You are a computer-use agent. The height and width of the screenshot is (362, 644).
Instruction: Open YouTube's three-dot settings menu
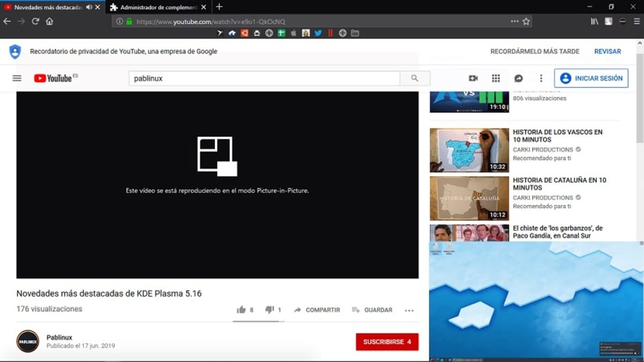point(540,78)
